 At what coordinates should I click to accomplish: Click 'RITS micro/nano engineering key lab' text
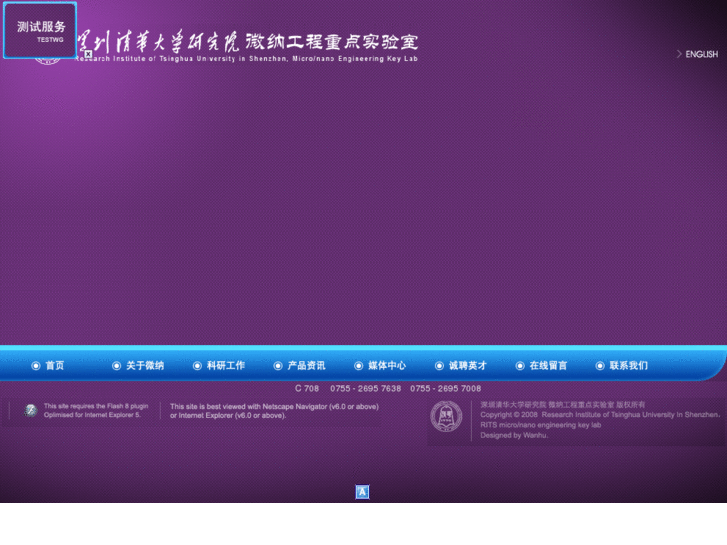pos(541,425)
